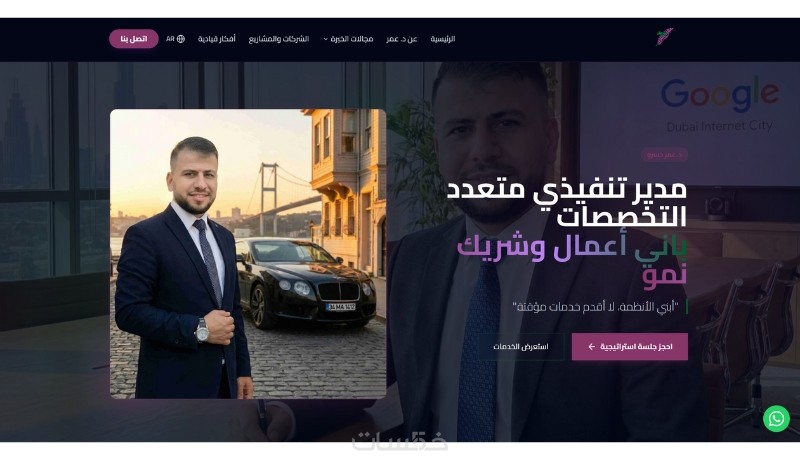The height and width of the screenshot is (460, 800).
Task: Click the globe language icon
Action: pyautogui.click(x=181, y=39)
